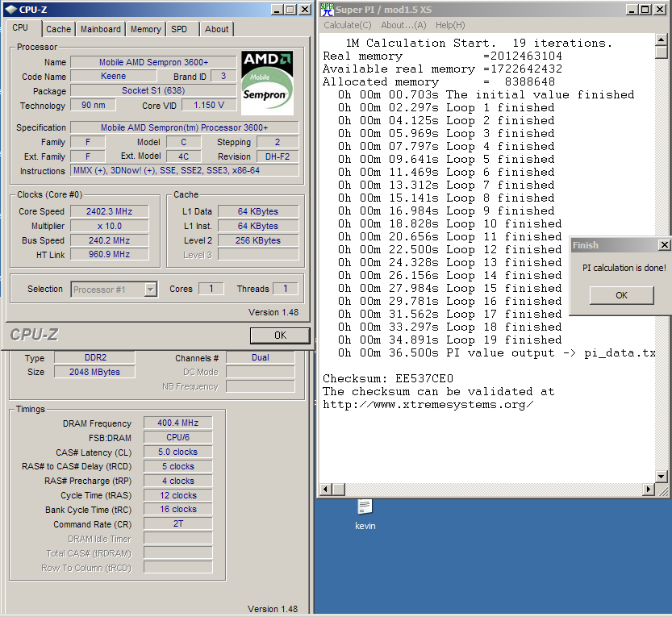Click the xtremesystems.org URL line

428,405
